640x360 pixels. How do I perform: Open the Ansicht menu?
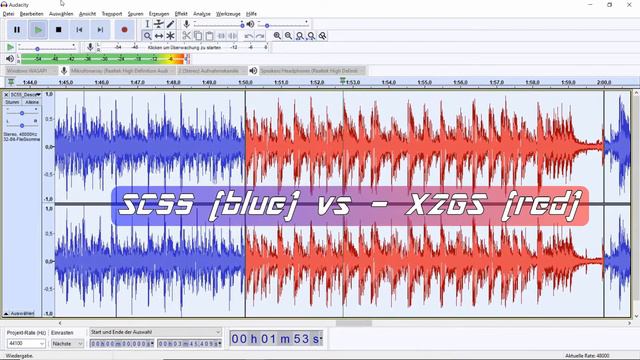tap(87, 14)
